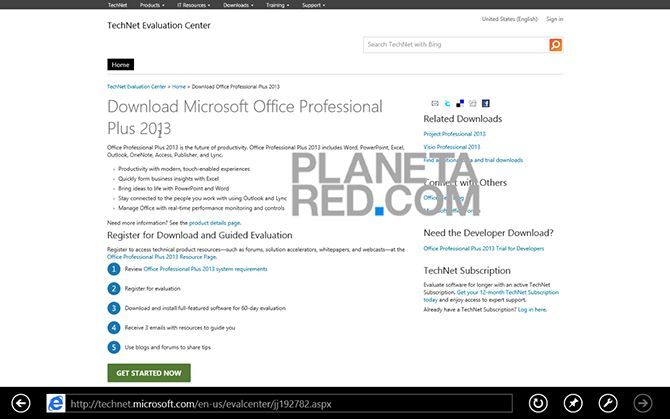
Task: Change region via United States (English)
Action: 509,19
